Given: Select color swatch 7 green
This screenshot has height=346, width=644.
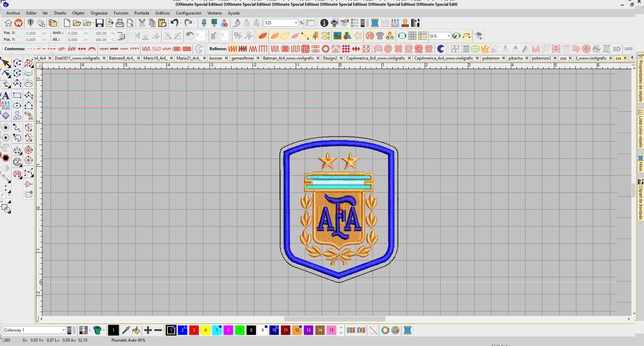Looking at the screenshot, I should coord(240,330).
